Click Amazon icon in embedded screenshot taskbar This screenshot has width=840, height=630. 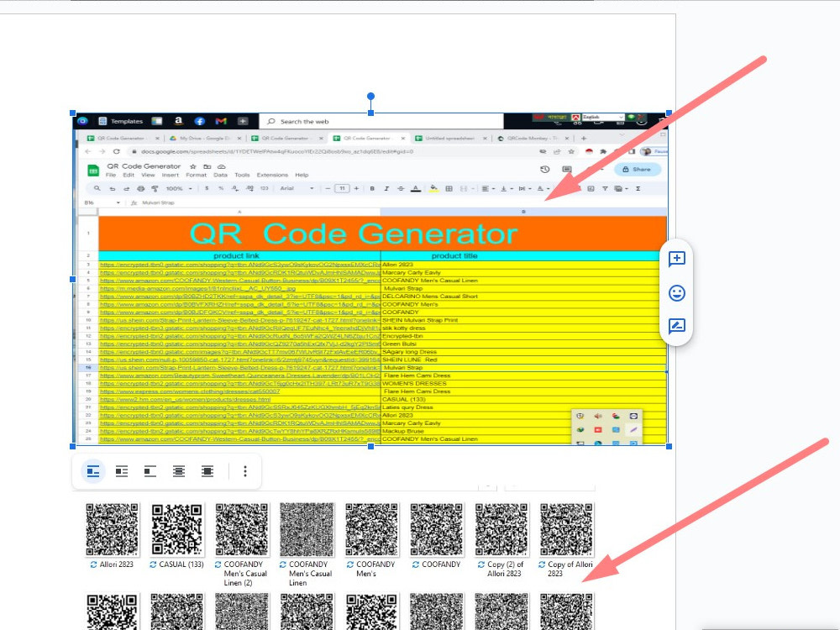(178, 122)
